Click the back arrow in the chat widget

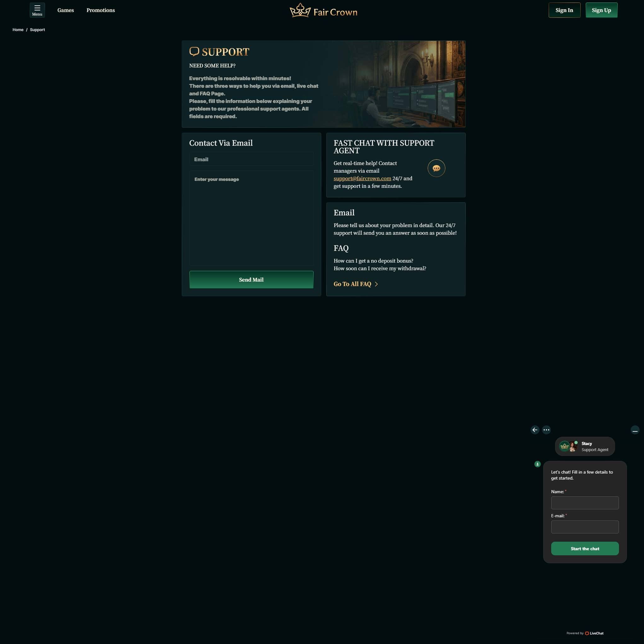coord(535,430)
